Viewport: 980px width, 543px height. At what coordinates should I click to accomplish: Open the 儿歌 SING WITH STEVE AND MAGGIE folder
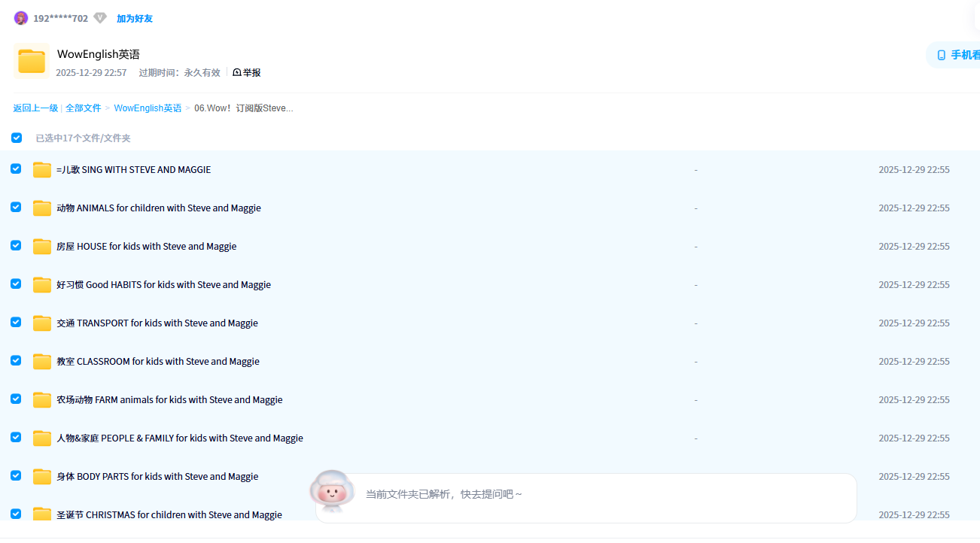coord(133,170)
